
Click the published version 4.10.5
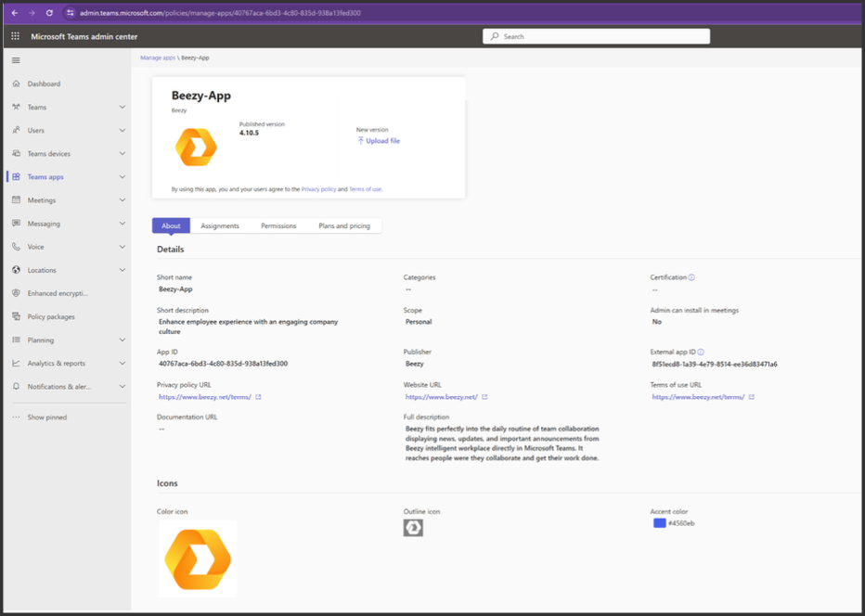click(249, 133)
